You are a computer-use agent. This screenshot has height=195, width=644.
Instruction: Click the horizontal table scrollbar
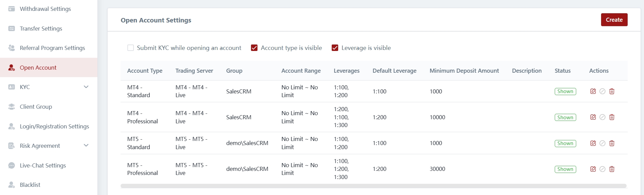coord(373,186)
